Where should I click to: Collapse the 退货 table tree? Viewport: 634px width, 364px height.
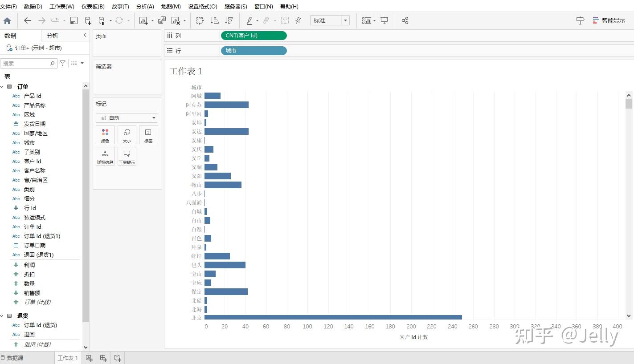[x=2, y=316]
